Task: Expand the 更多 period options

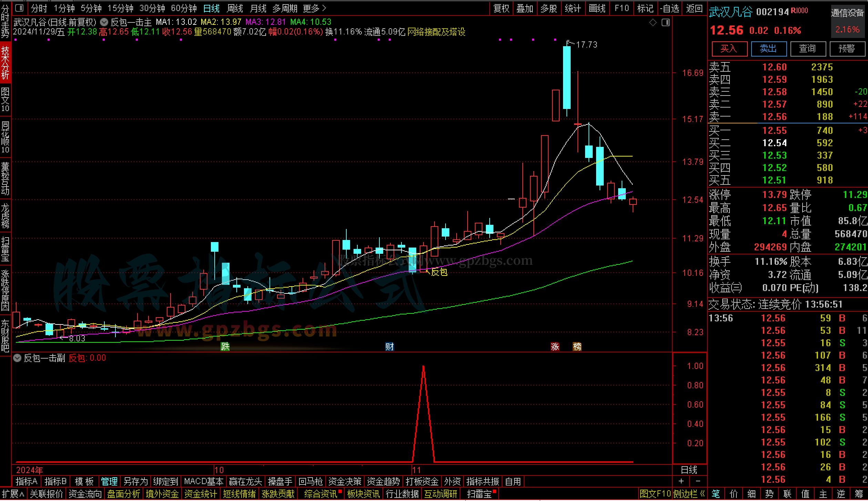Action: coord(314,8)
